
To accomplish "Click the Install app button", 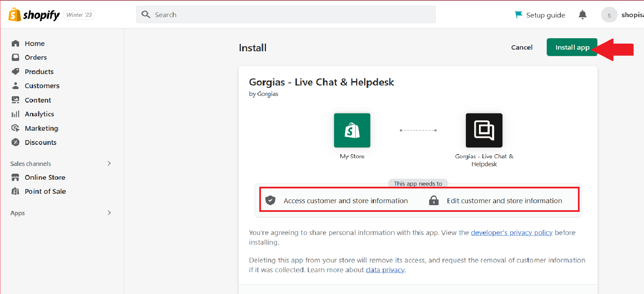I will (572, 47).
